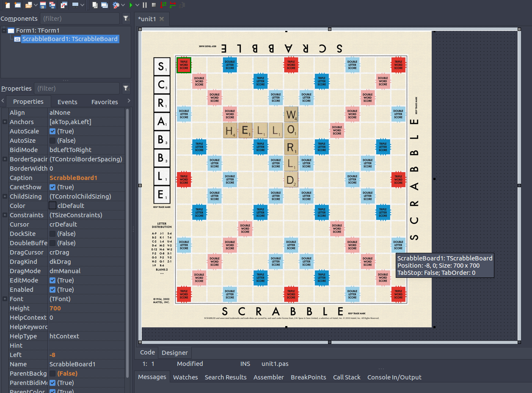Image resolution: width=532 pixels, height=393 pixels.
Task: Click the Properties filter field
Action: point(76,89)
